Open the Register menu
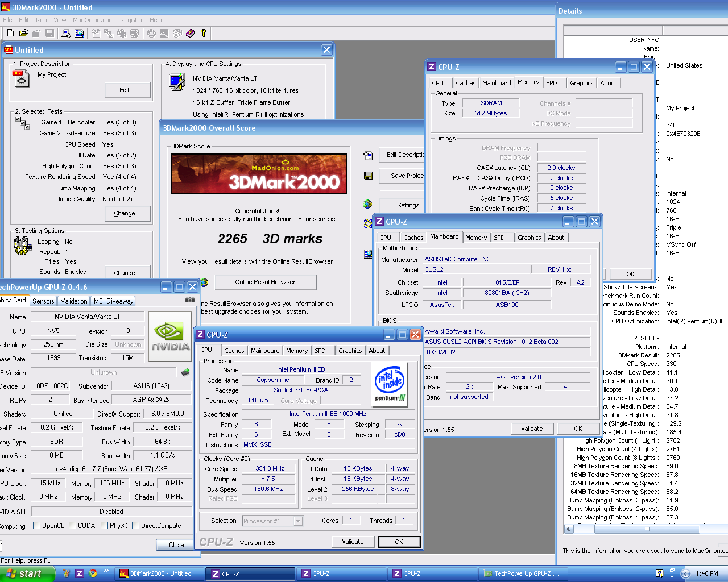Viewport: 728px width, 582px height. pyautogui.click(x=131, y=20)
